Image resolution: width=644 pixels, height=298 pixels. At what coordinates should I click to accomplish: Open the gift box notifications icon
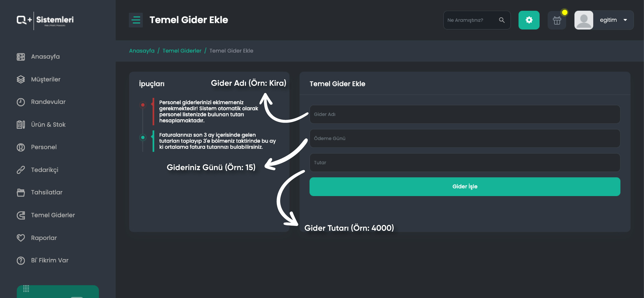click(557, 20)
